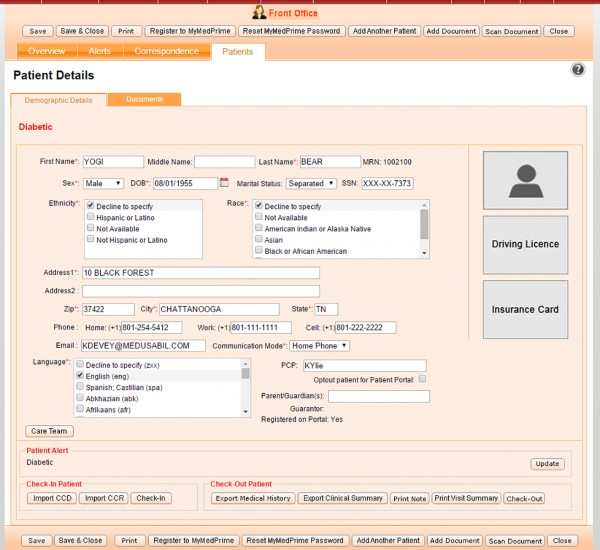Image resolution: width=600 pixels, height=550 pixels.
Task: Check Spanish; Castilian (spa) language
Action: 80,386
